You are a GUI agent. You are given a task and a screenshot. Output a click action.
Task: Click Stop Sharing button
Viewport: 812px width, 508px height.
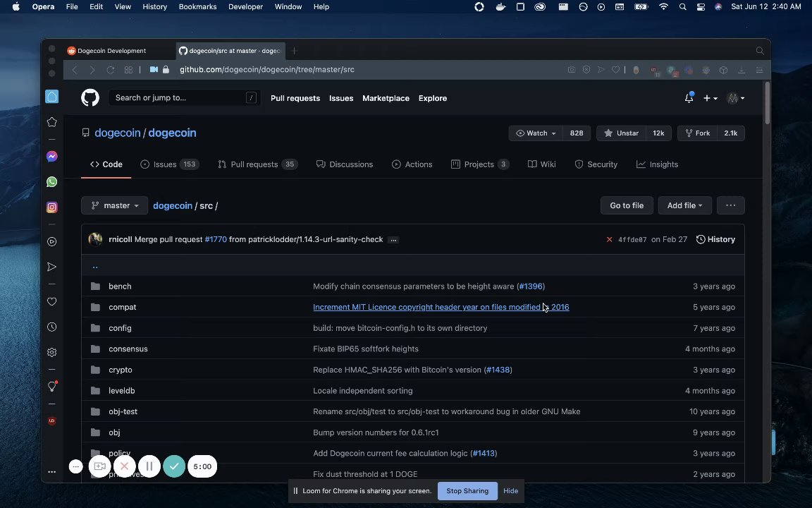[467, 491]
